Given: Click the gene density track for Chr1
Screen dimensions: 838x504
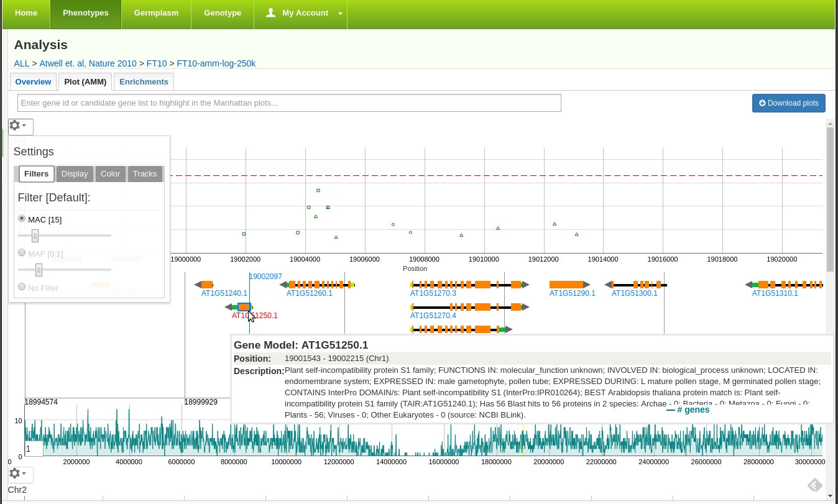Looking at the screenshot, I should [x=424, y=438].
